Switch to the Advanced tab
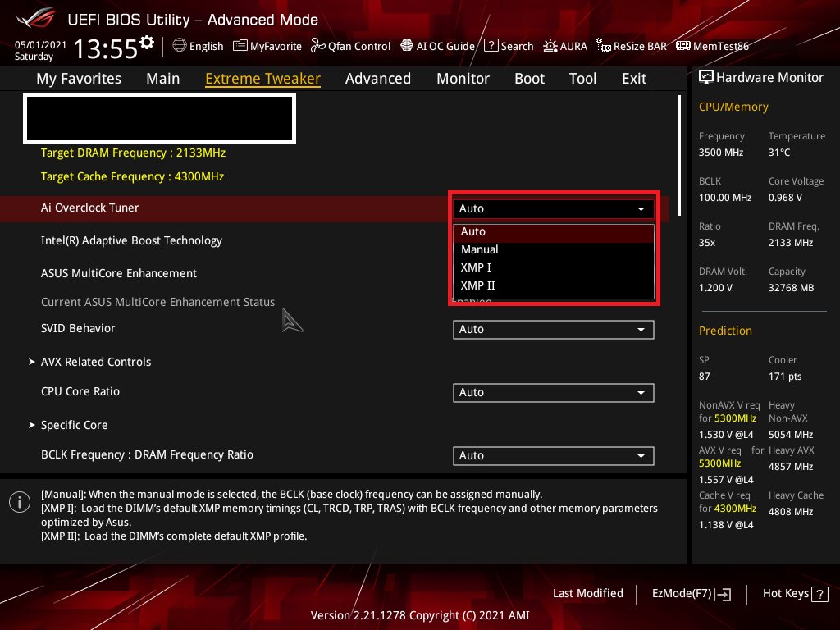840x630 pixels. click(378, 78)
